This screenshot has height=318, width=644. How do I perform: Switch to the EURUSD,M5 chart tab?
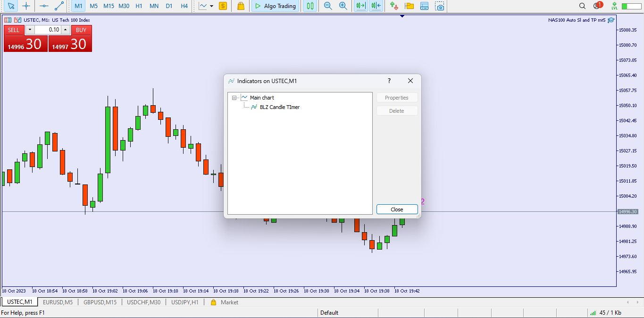(x=57, y=302)
